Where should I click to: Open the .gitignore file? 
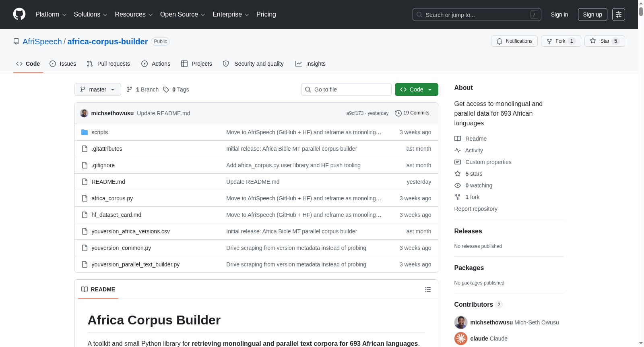click(103, 165)
